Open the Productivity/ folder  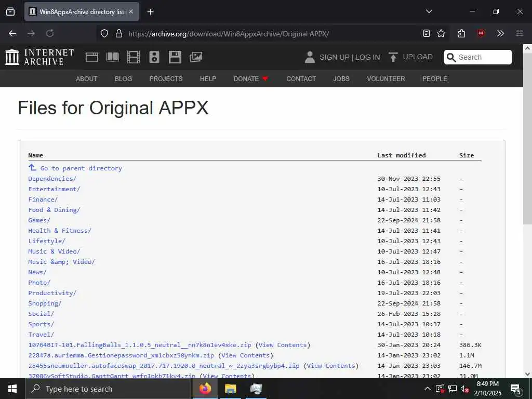[x=52, y=293]
